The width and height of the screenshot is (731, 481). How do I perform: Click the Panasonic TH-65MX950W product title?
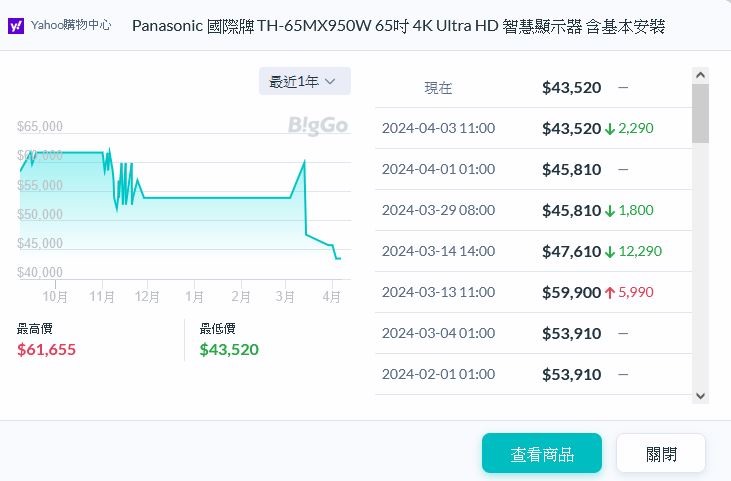point(398,25)
